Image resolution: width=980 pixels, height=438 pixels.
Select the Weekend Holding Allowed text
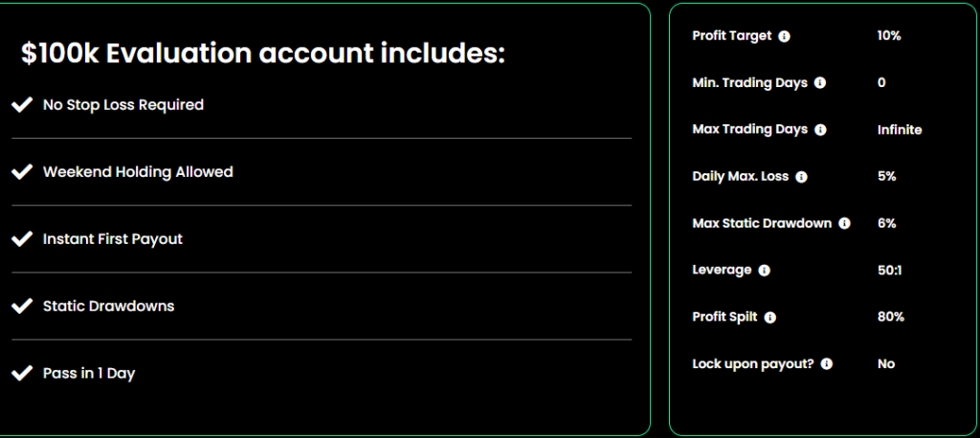point(138,172)
